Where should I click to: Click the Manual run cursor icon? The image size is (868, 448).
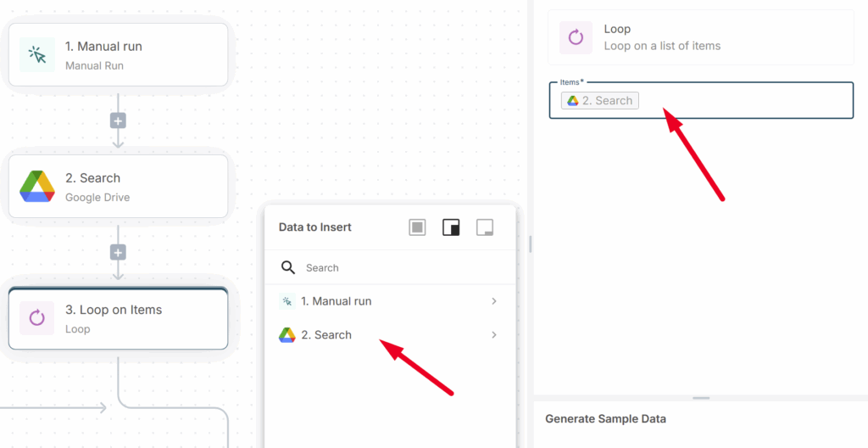pyautogui.click(x=36, y=54)
